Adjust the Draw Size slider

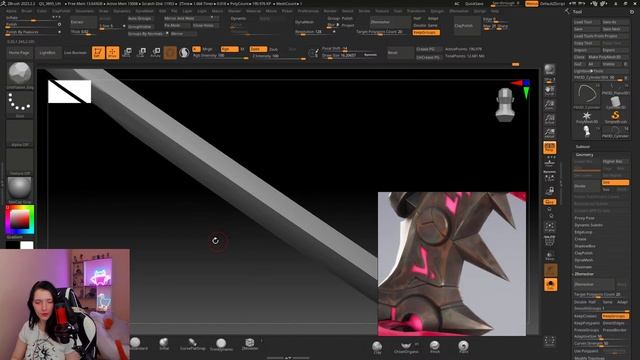349,55
